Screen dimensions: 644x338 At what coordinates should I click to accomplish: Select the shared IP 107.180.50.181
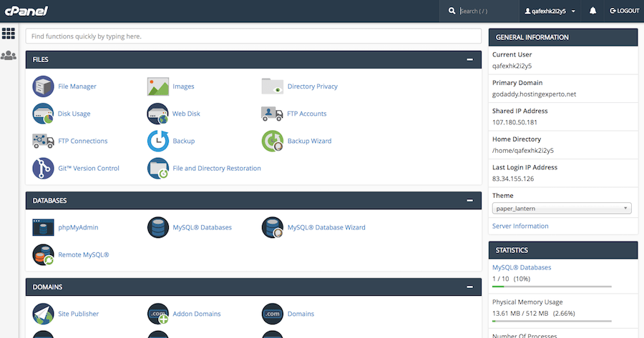point(514,122)
